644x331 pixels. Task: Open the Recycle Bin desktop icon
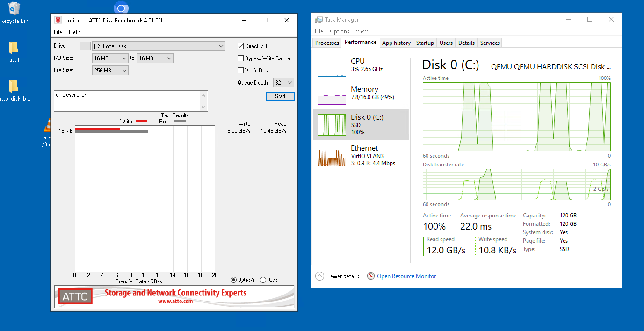tap(14, 9)
